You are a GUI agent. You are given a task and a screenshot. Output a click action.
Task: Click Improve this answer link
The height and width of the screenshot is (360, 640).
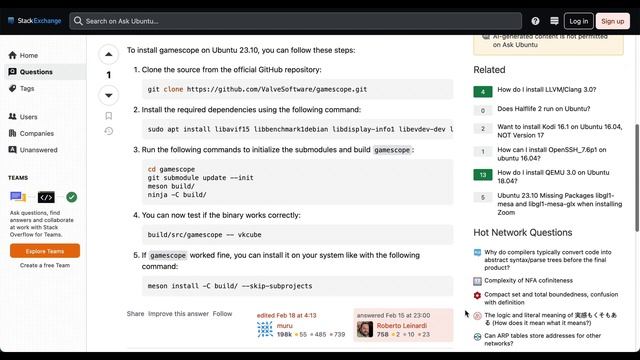click(178, 314)
